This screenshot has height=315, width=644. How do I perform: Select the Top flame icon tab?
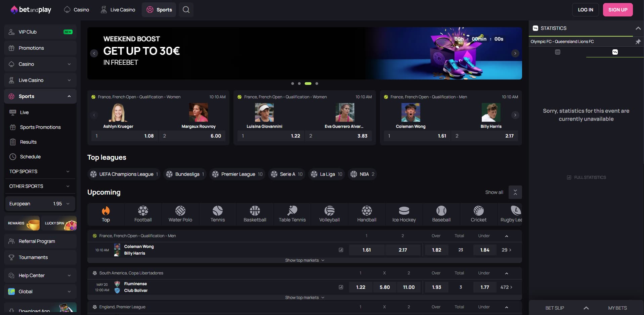click(106, 214)
